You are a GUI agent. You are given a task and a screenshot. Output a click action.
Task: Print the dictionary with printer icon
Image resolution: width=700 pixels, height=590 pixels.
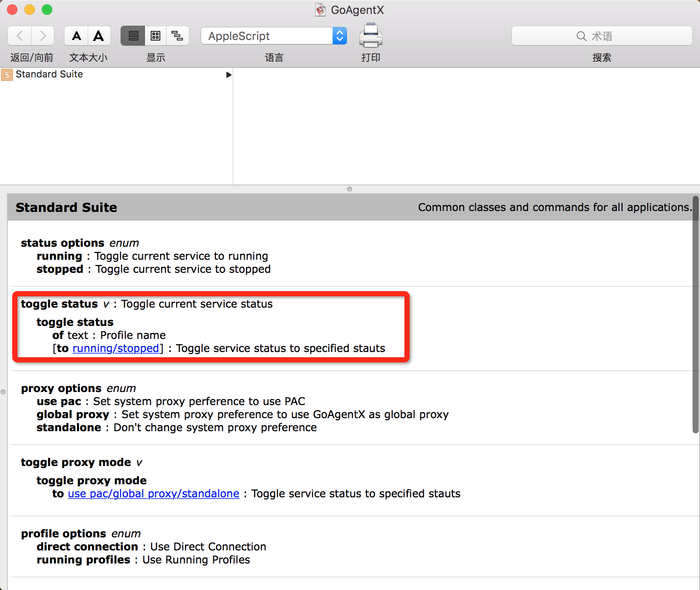point(370,35)
